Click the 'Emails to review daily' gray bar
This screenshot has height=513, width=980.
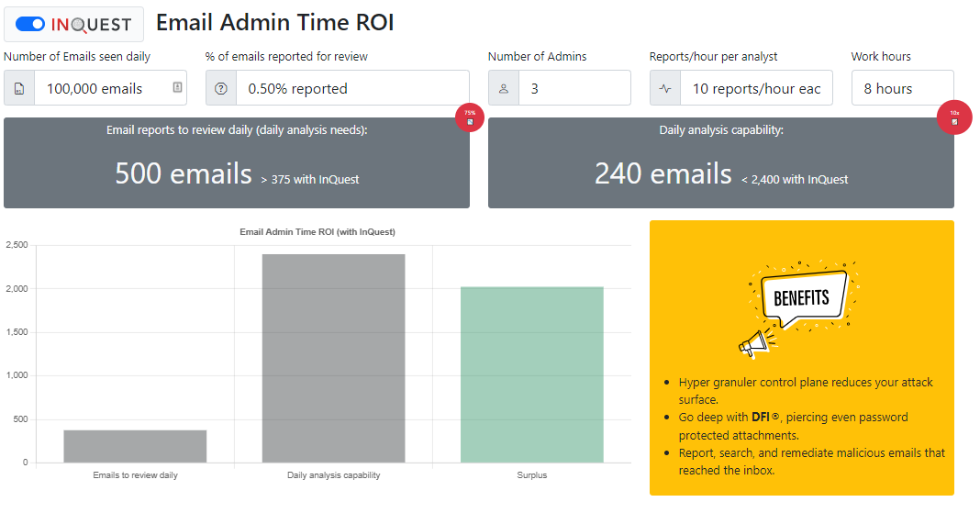(x=135, y=446)
